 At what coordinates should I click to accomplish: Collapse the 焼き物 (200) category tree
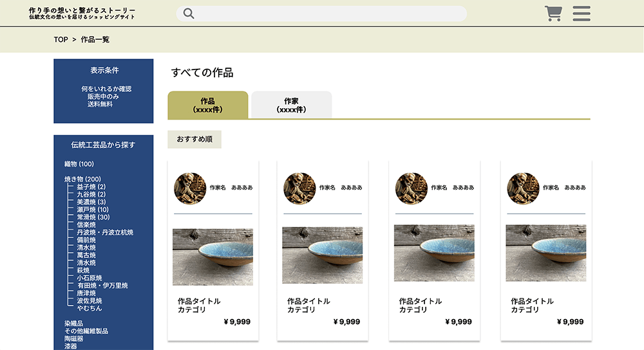(x=82, y=179)
